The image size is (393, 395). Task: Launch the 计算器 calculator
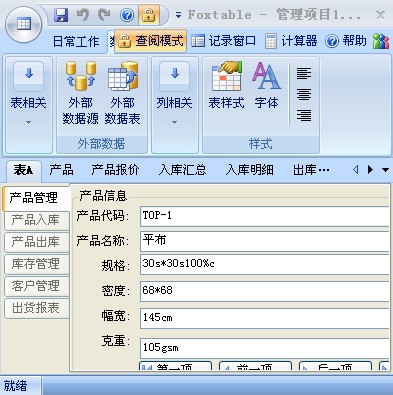pyautogui.click(x=291, y=41)
